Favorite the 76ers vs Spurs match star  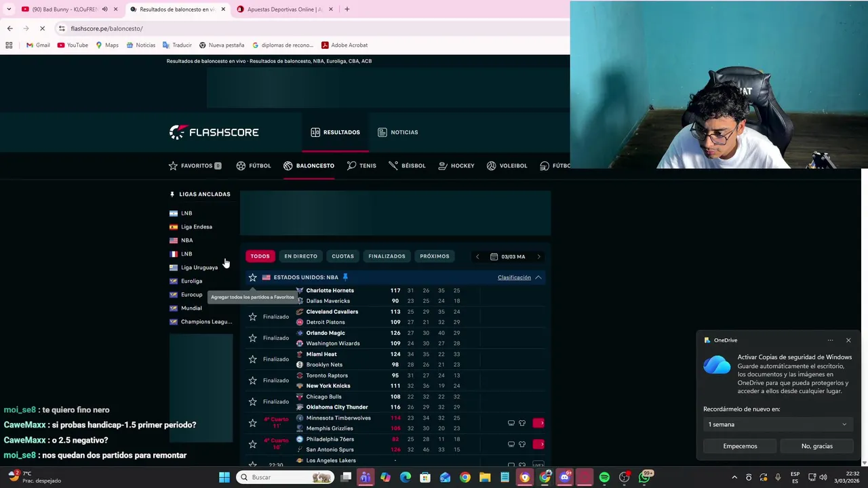pyautogui.click(x=253, y=444)
